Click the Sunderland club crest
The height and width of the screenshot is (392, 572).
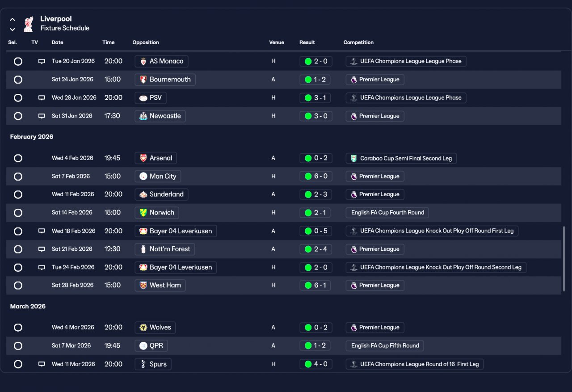pyautogui.click(x=143, y=194)
